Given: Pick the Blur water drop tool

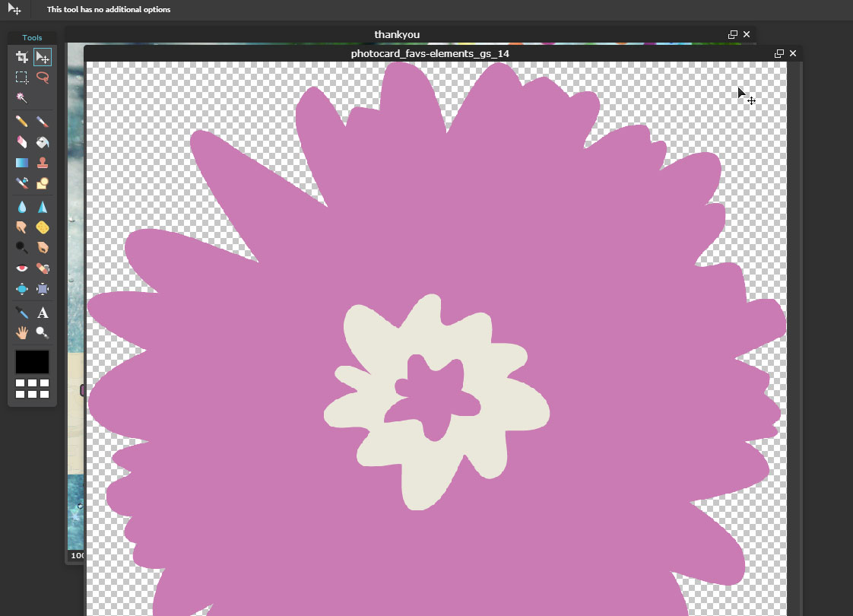Looking at the screenshot, I should pyautogui.click(x=22, y=207).
